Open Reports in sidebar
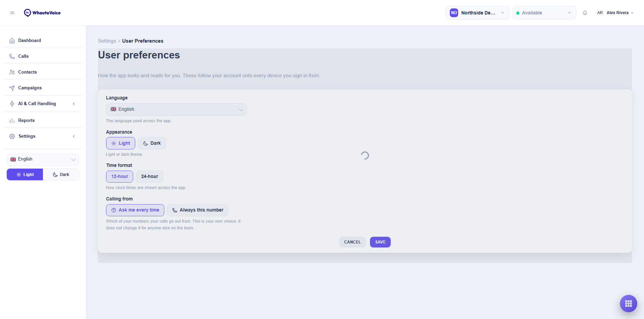Image resolution: width=644 pixels, height=319 pixels. coord(43,121)
